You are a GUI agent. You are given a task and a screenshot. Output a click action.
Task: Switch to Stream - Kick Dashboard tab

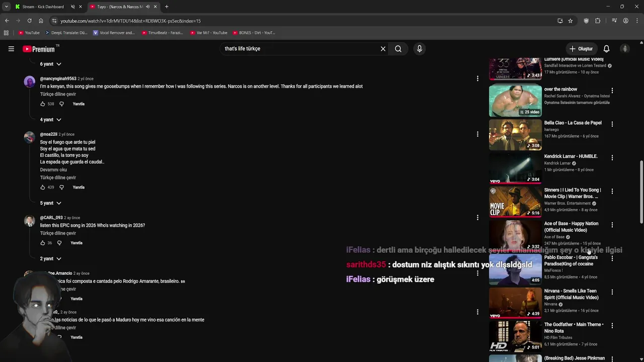pos(44,7)
